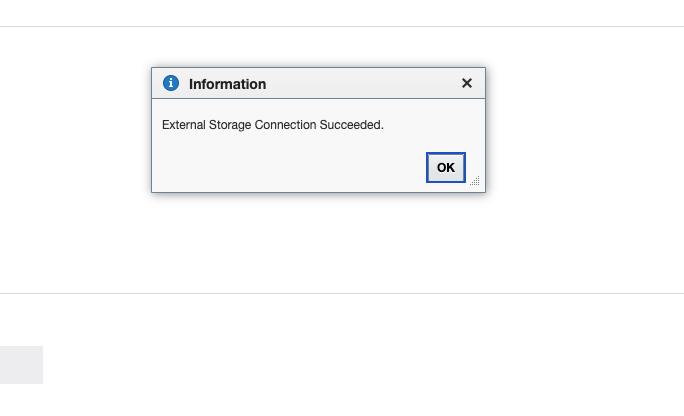Click the gray block at bottom left
The height and width of the screenshot is (416, 684).
pos(21,365)
